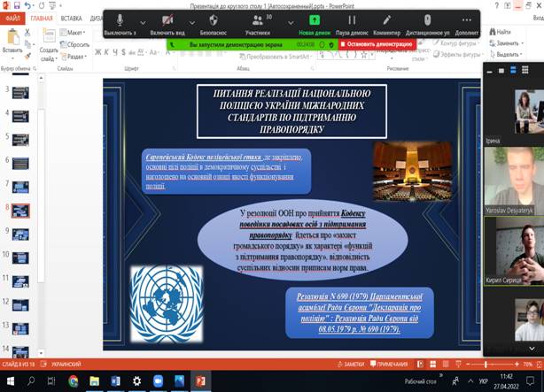Expand video settings chevron in Zoom

click(x=192, y=23)
